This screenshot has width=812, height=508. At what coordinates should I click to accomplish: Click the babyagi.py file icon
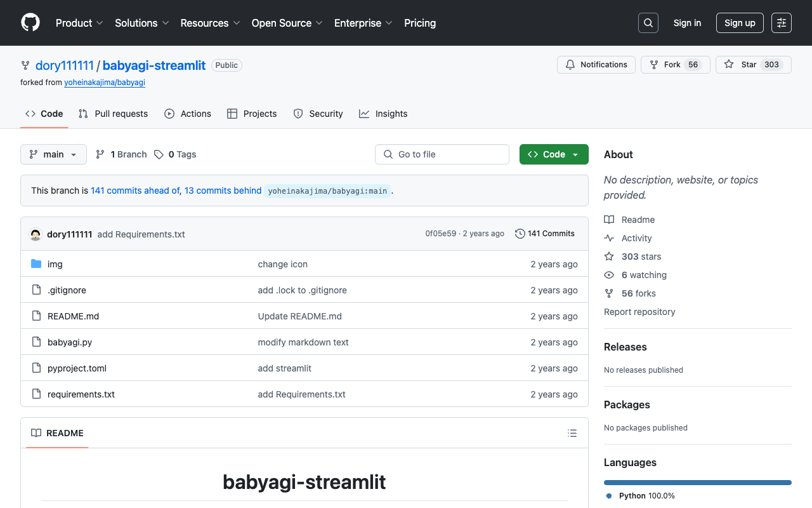[x=36, y=342]
